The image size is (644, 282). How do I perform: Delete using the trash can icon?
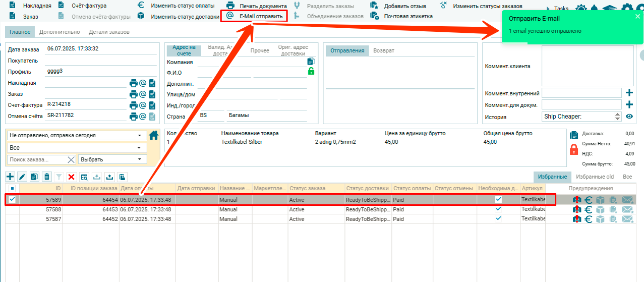coord(46,177)
